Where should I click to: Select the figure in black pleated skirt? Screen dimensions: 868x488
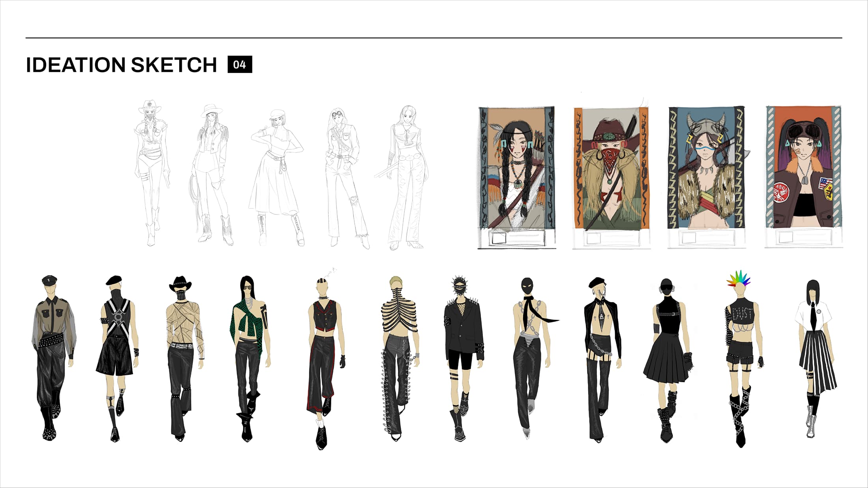[x=668, y=360]
